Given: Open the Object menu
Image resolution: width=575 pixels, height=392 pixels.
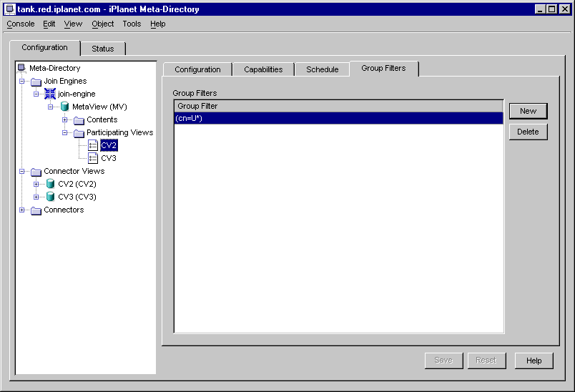Looking at the screenshot, I should [x=103, y=24].
